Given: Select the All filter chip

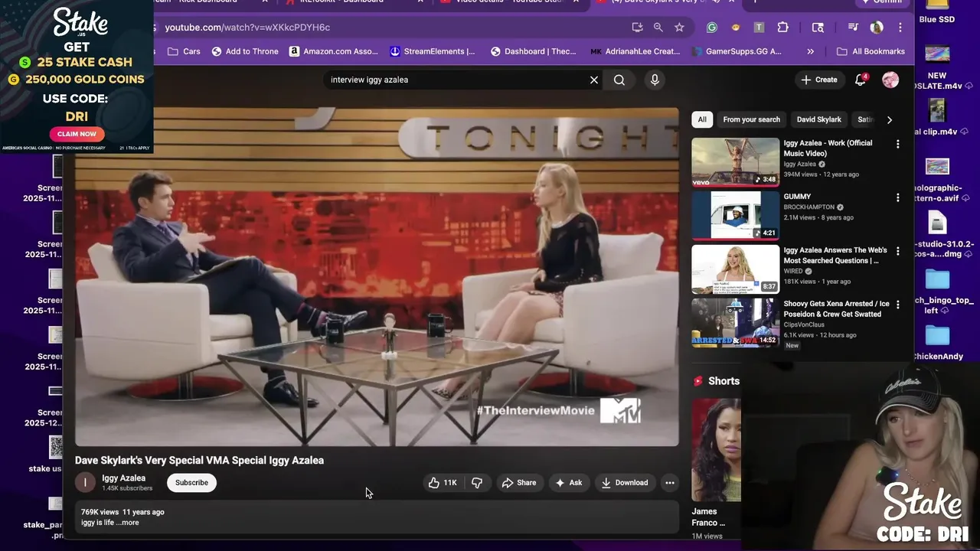Looking at the screenshot, I should click(x=702, y=119).
